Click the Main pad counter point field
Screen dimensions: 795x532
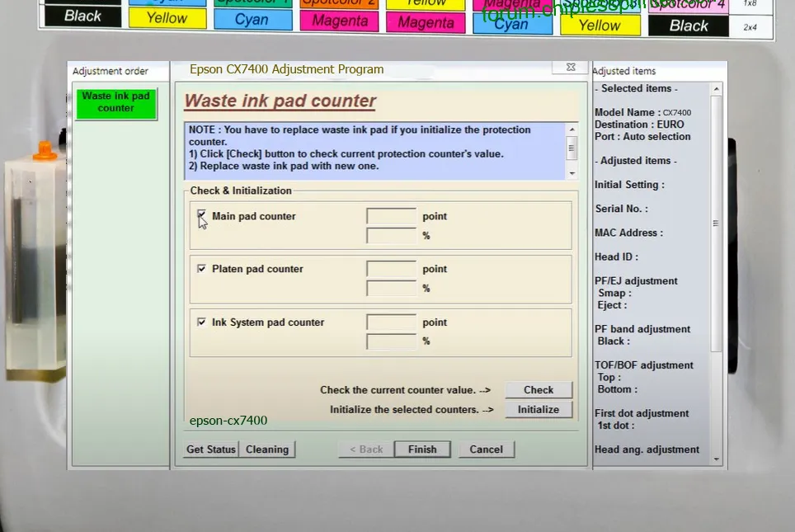click(x=392, y=216)
